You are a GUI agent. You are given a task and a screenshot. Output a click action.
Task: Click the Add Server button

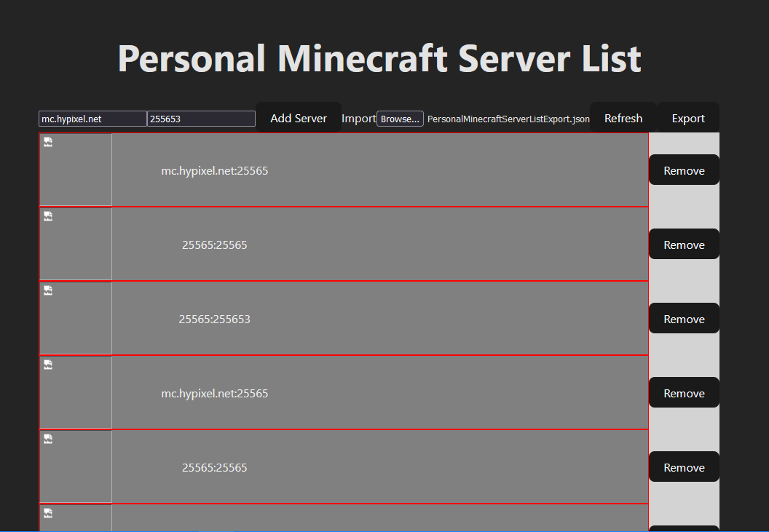[x=298, y=118]
